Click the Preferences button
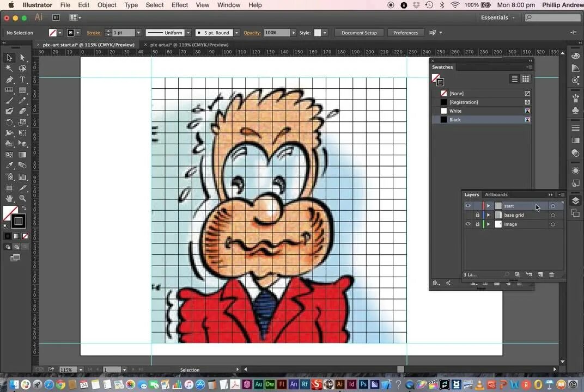 pyautogui.click(x=406, y=33)
